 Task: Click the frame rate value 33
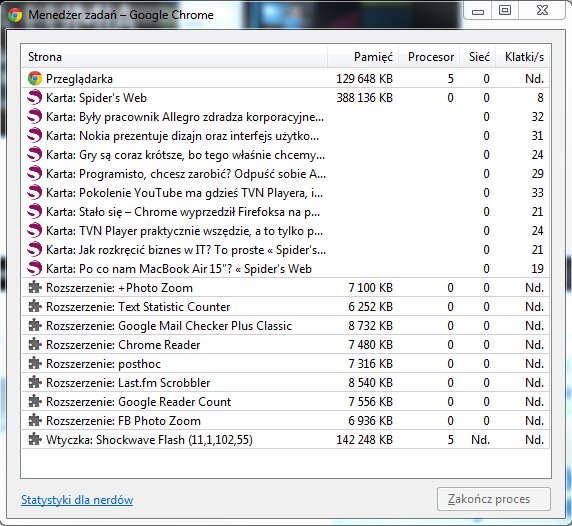tap(537, 193)
